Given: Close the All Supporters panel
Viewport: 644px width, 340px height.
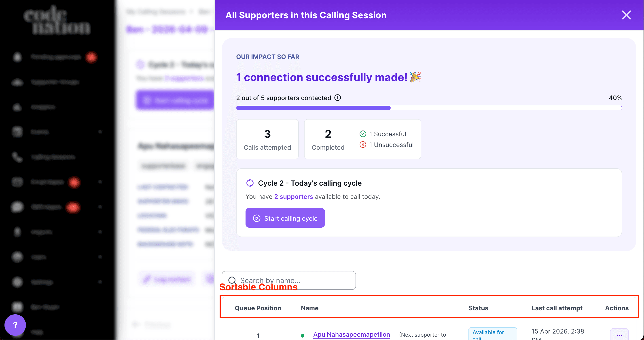Looking at the screenshot, I should tap(626, 15).
